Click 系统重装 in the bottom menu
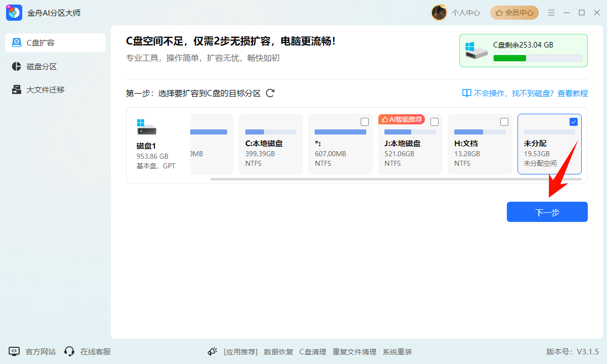This screenshot has height=364, width=607. coord(398,351)
